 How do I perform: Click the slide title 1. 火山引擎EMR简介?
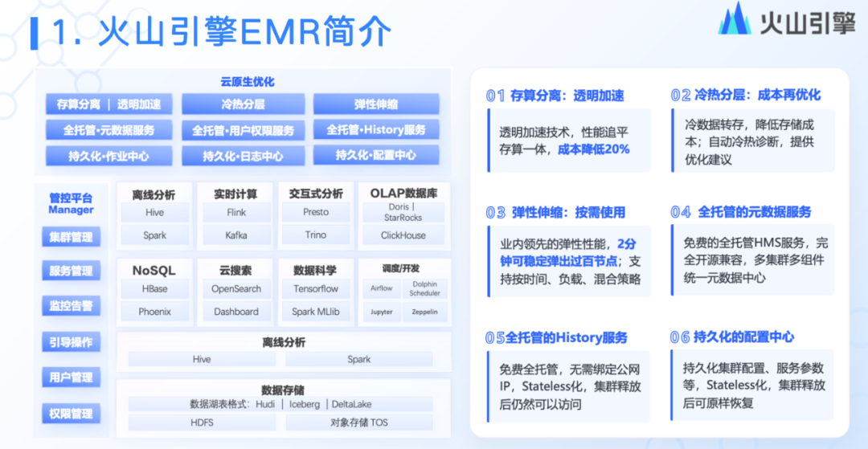pyautogui.click(x=222, y=31)
